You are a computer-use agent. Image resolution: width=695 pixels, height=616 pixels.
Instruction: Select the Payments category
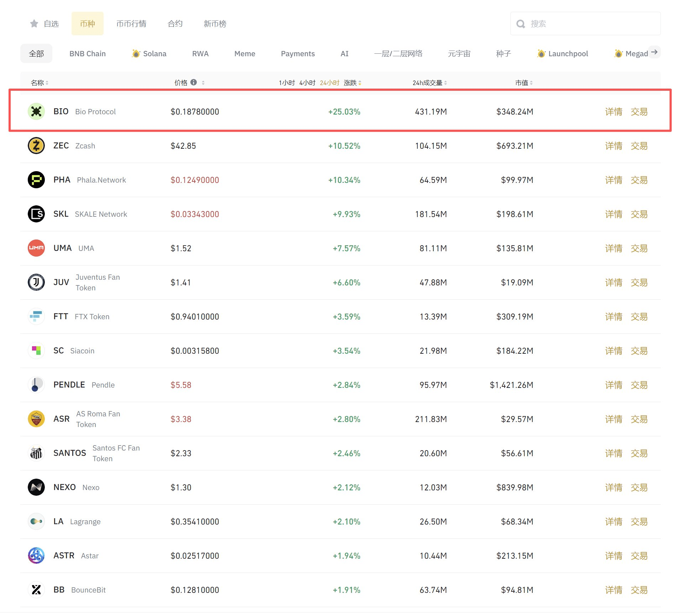(x=298, y=53)
